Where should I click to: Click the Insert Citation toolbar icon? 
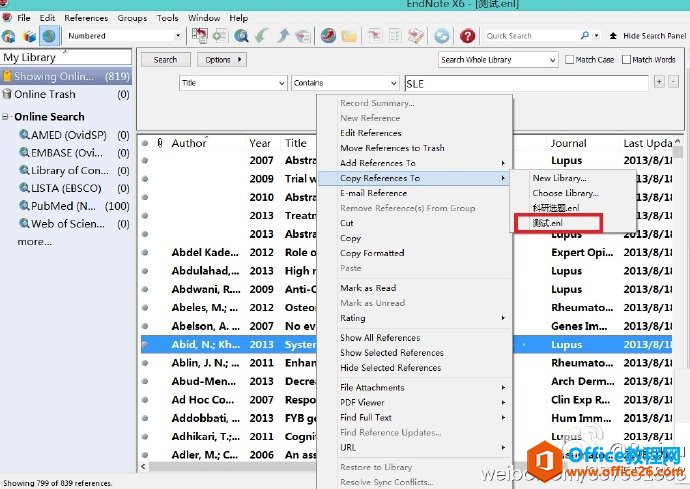coord(374,36)
